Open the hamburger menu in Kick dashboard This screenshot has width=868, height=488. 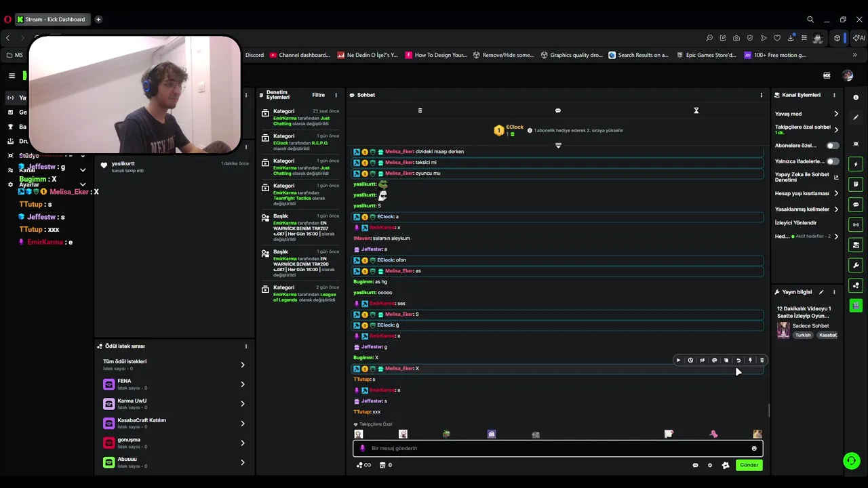tap(12, 76)
